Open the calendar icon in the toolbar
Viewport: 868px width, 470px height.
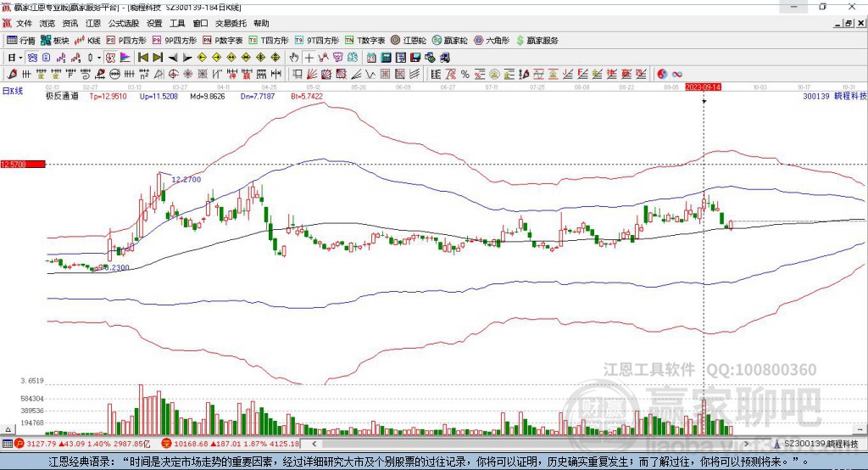[x=371, y=58]
